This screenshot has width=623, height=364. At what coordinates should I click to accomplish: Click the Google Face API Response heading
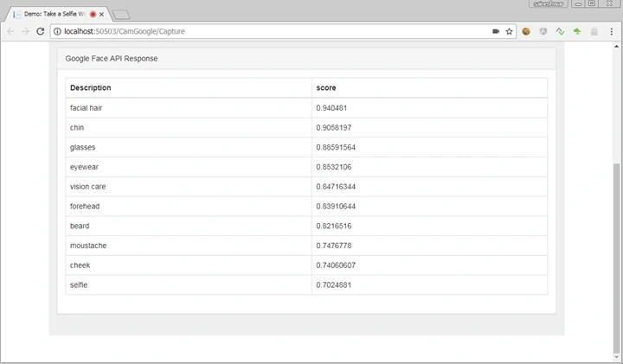click(x=112, y=58)
